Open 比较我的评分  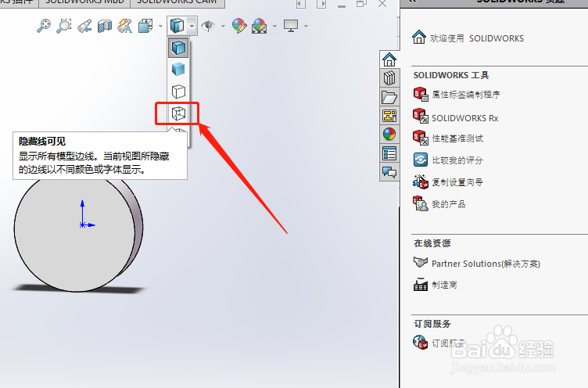(x=457, y=160)
